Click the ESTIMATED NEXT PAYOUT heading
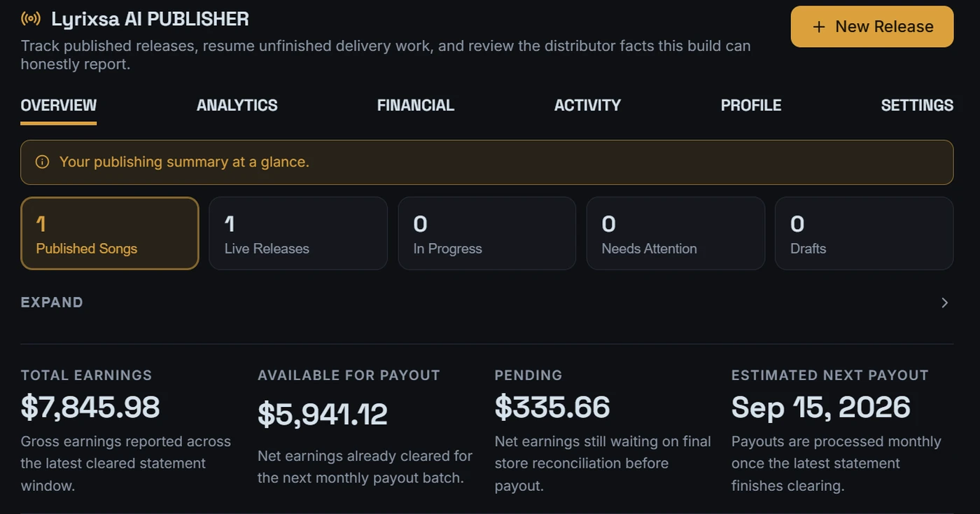Screen dimensions: 980x514 coord(830,375)
